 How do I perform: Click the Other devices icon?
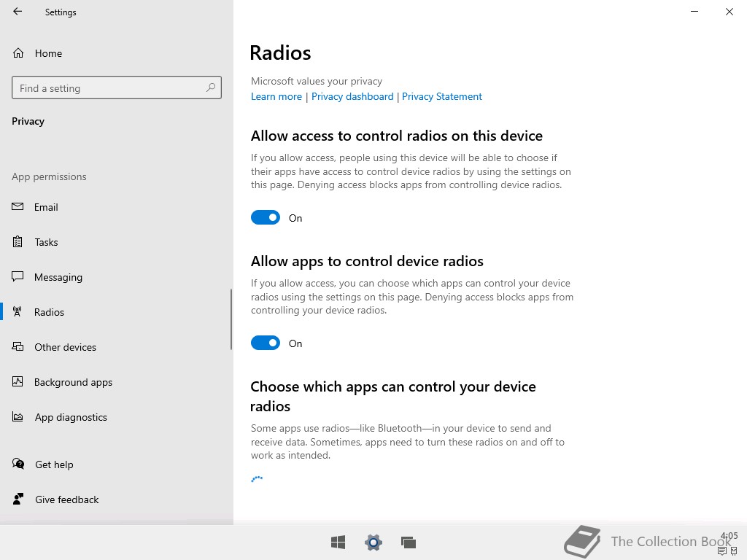[x=18, y=346]
